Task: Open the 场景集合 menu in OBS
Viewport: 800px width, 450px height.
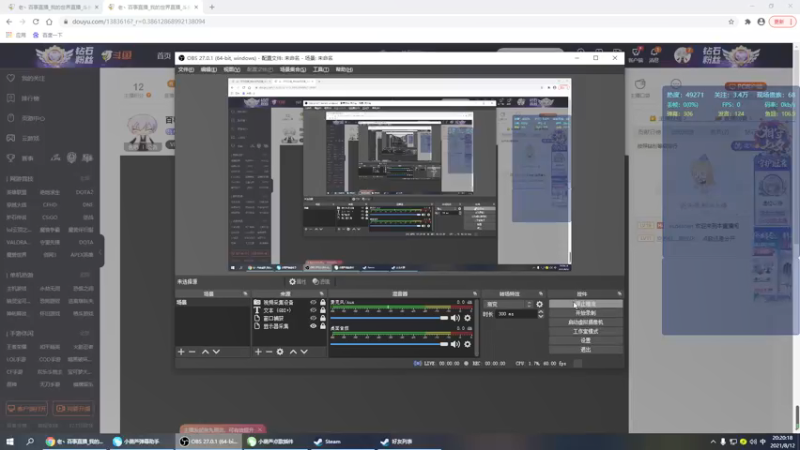Action: point(293,69)
